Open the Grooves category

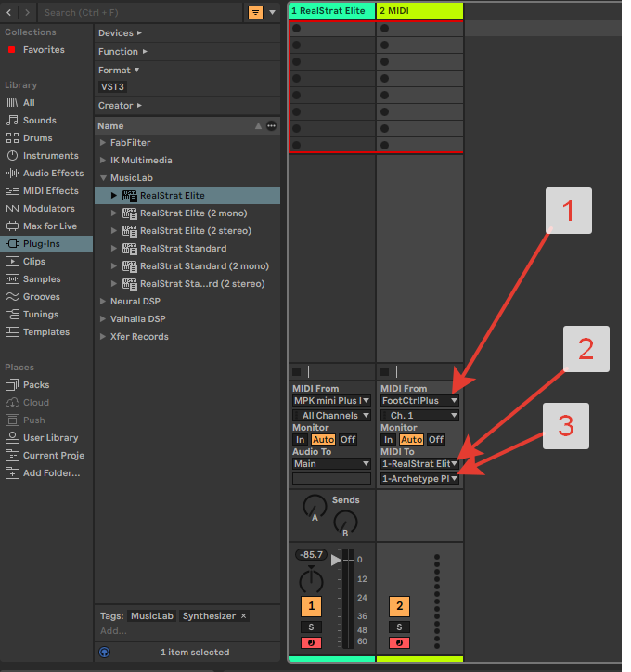pyautogui.click(x=41, y=296)
